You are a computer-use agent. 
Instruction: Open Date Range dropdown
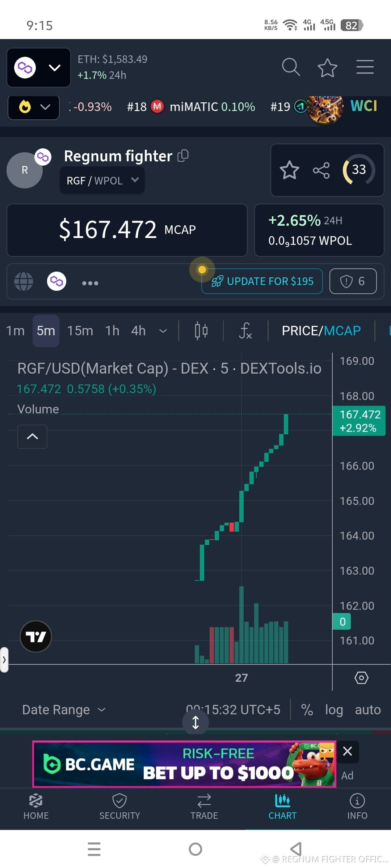[64, 710]
